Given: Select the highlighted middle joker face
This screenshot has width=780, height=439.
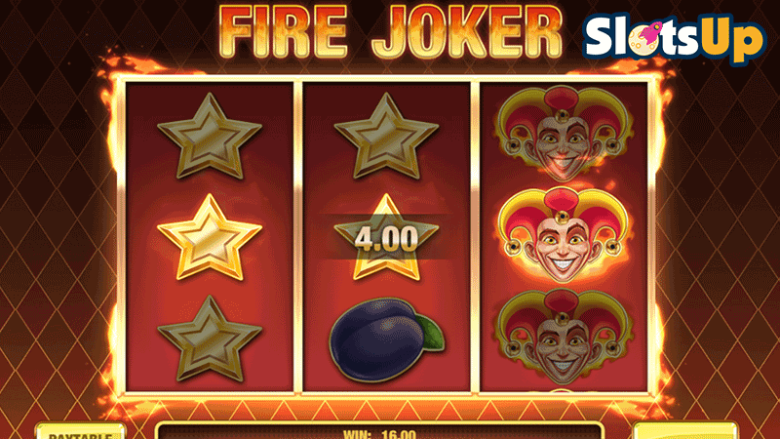Looking at the screenshot, I should tap(564, 235).
